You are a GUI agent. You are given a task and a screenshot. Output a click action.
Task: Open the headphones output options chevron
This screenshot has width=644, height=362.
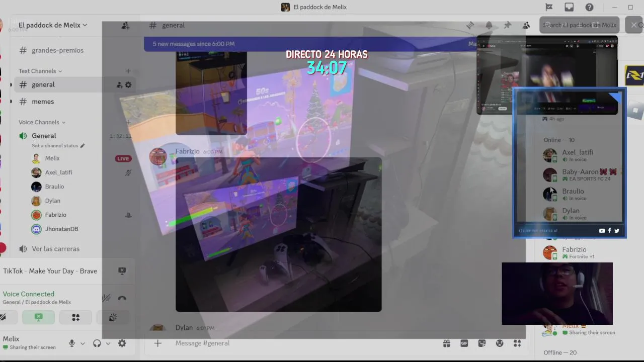[108, 344]
